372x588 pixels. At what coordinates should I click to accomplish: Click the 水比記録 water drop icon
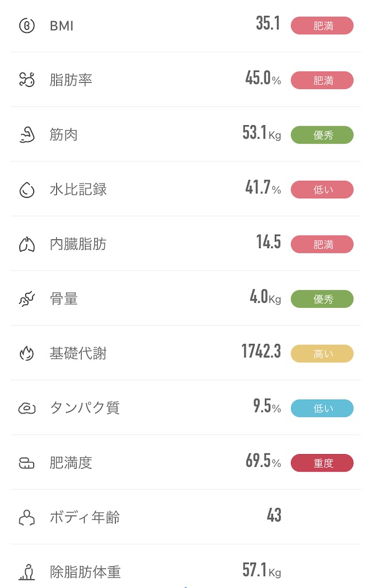pyautogui.click(x=25, y=189)
